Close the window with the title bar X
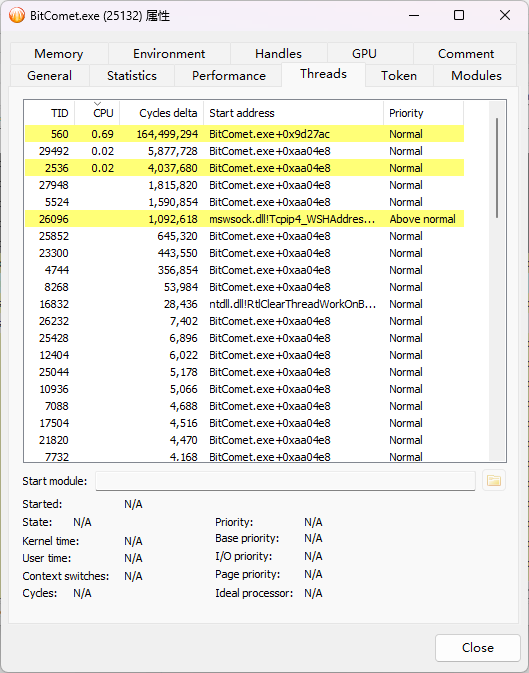The image size is (529, 673). tap(505, 15)
